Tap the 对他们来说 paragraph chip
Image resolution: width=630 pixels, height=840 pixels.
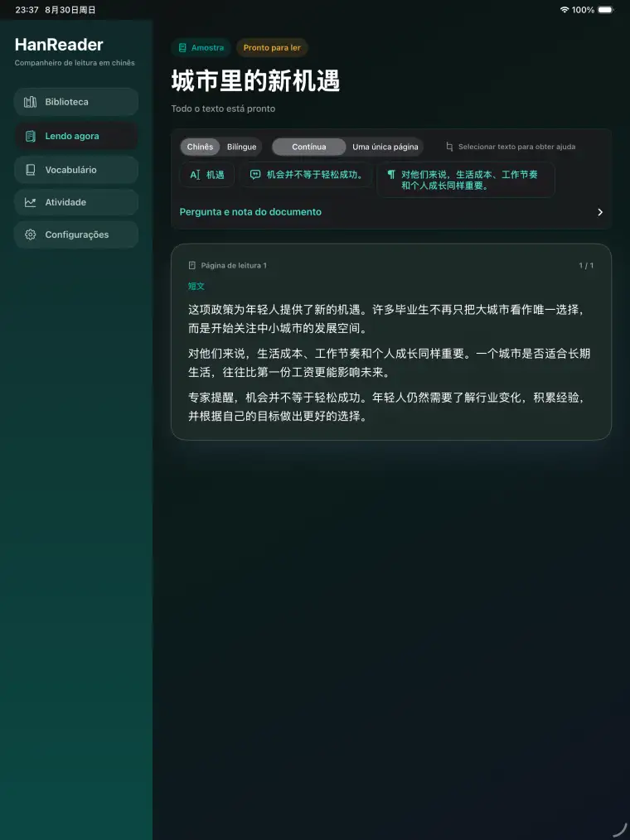click(465, 180)
